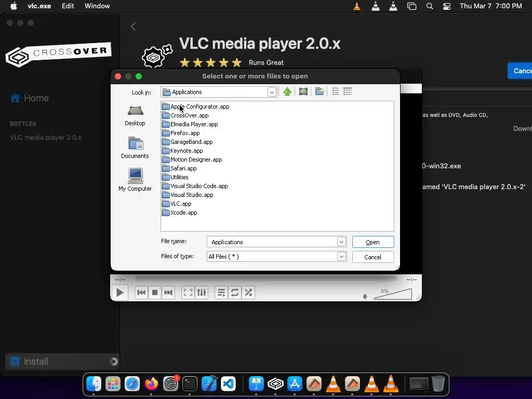Expand the File name dropdown arrow

click(341, 242)
